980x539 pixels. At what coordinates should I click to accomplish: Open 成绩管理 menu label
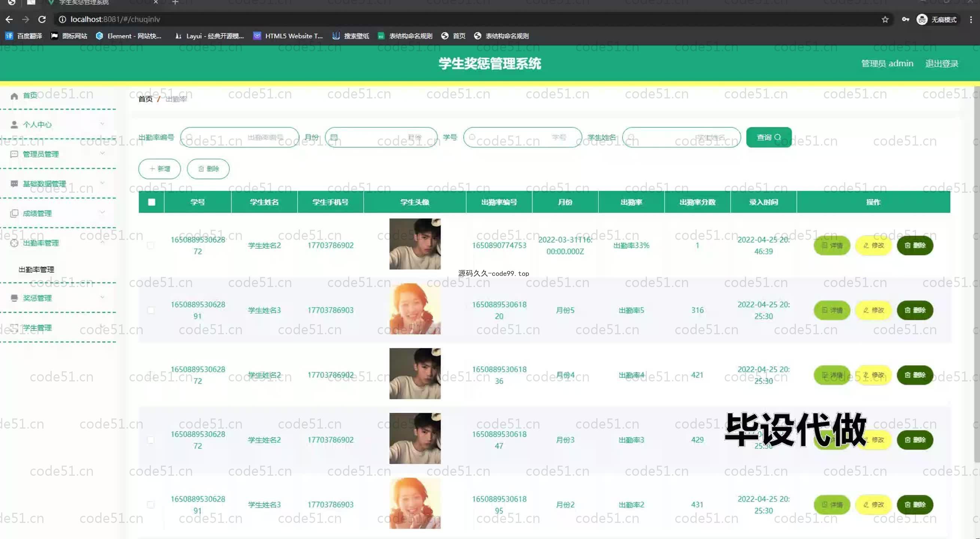pyautogui.click(x=37, y=214)
